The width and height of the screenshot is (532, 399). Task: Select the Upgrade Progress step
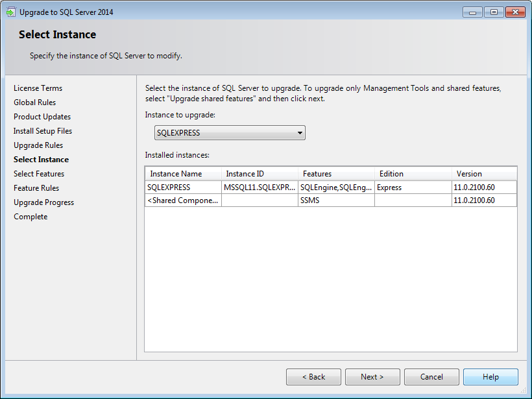[x=43, y=202]
